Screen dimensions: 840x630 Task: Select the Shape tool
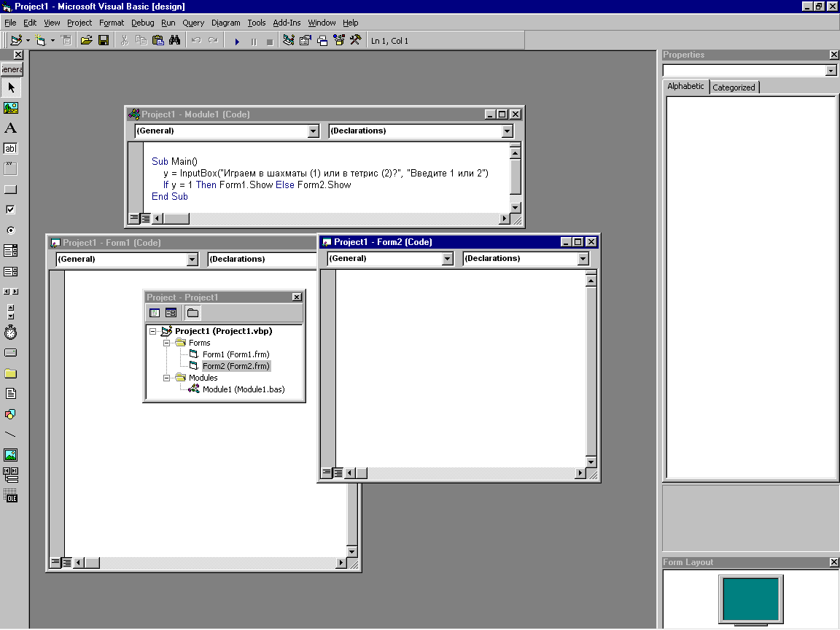[x=11, y=413]
